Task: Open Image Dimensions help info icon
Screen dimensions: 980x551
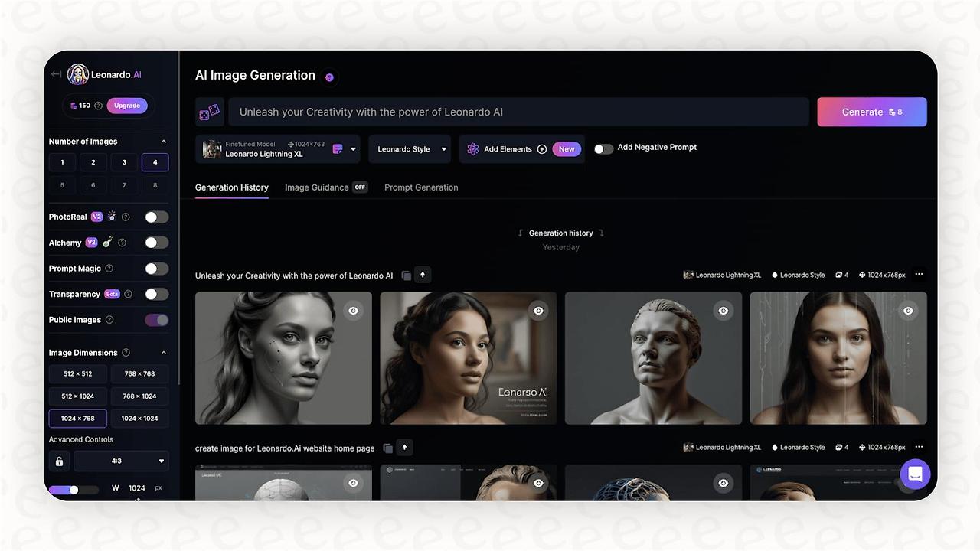Action: (x=126, y=353)
